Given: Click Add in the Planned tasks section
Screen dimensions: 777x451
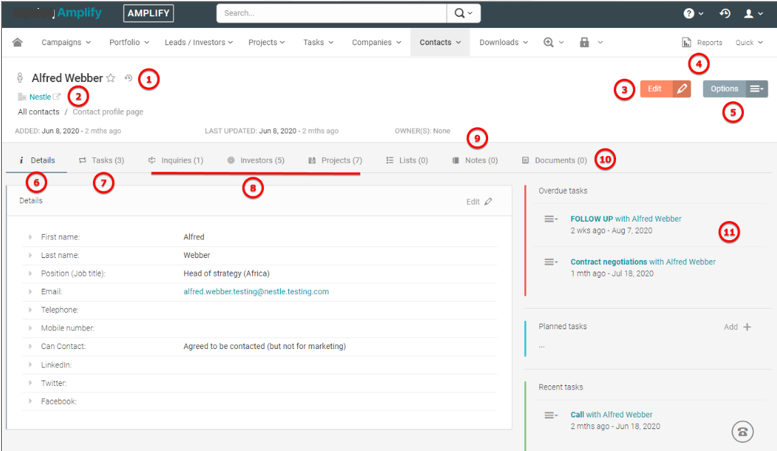Looking at the screenshot, I should 730,327.
